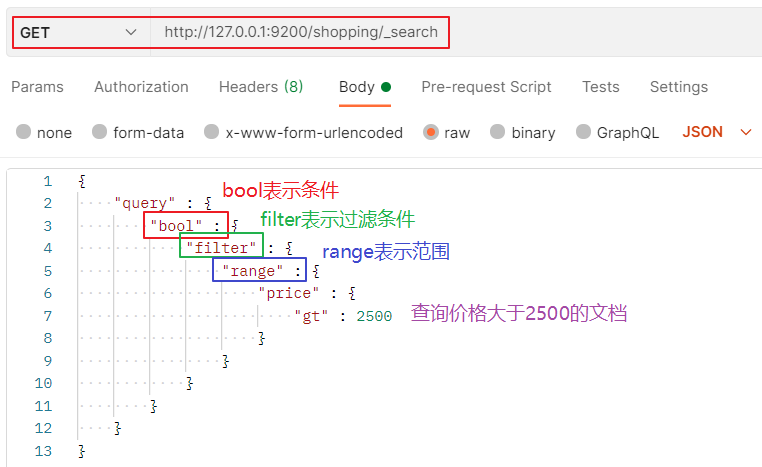Switch to the Authorization tab
The image size is (762, 467).
pyautogui.click(x=141, y=87)
